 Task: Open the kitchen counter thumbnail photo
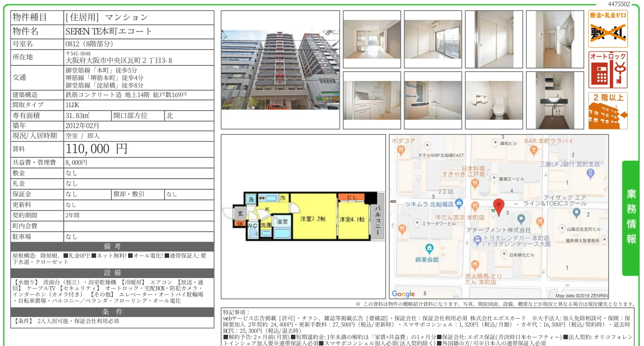372,100
